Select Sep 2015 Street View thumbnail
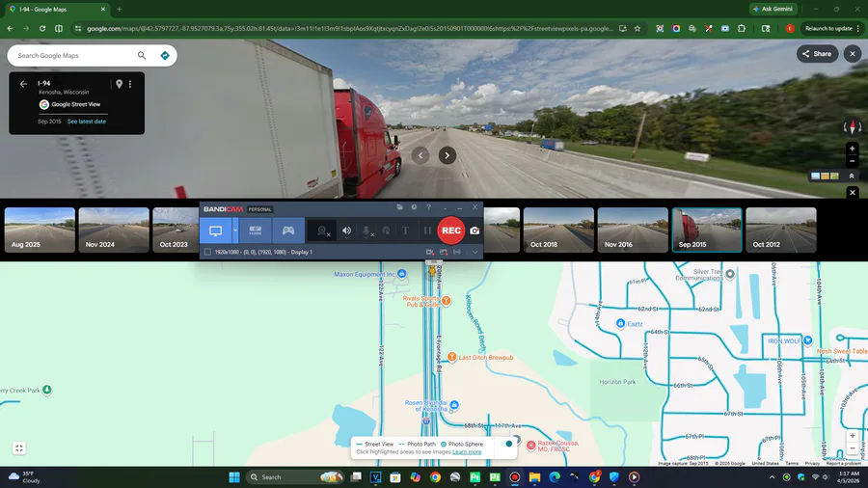This screenshot has width=868, height=488. pos(707,230)
